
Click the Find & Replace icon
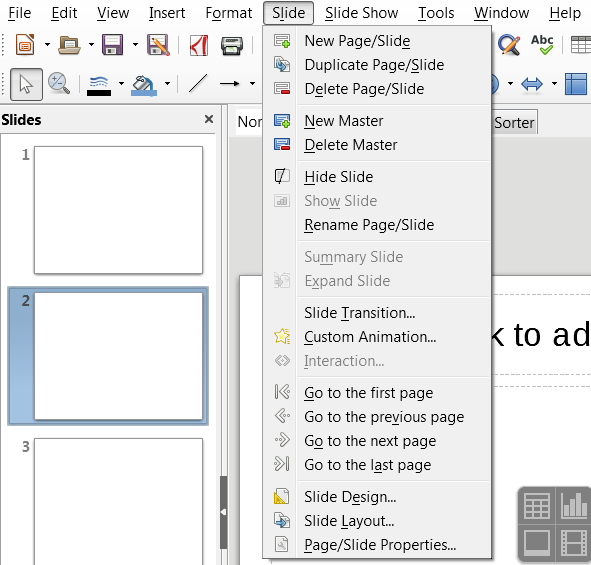pyautogui.click(x=509, y=45)
